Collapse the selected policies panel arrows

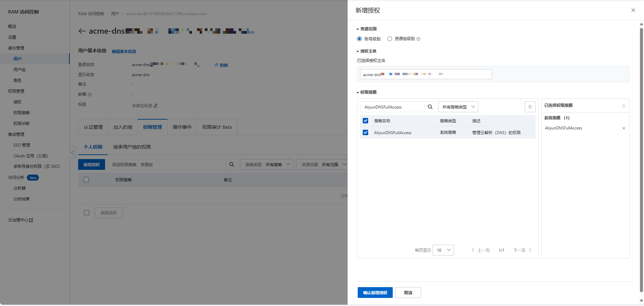(623, 106)
